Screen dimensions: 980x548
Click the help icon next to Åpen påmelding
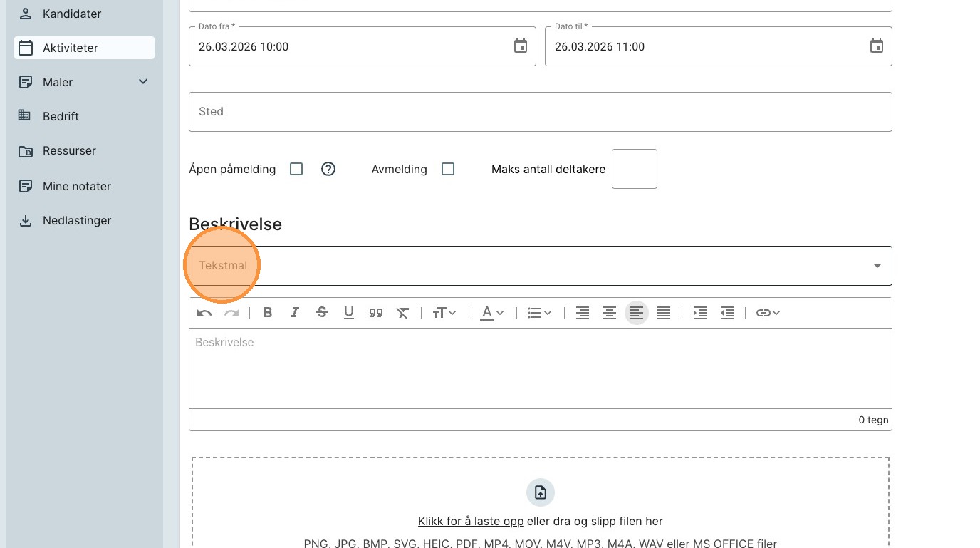point(328,169)
